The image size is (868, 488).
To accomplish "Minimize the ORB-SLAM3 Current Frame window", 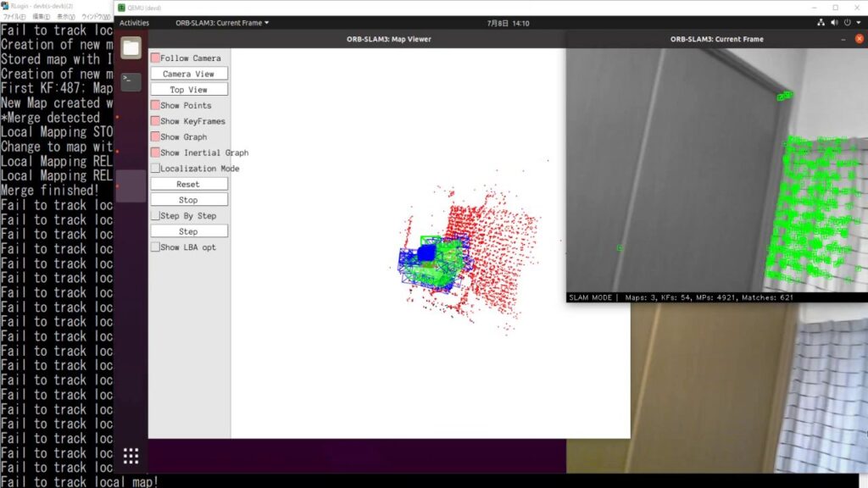I will click(843, 39).
